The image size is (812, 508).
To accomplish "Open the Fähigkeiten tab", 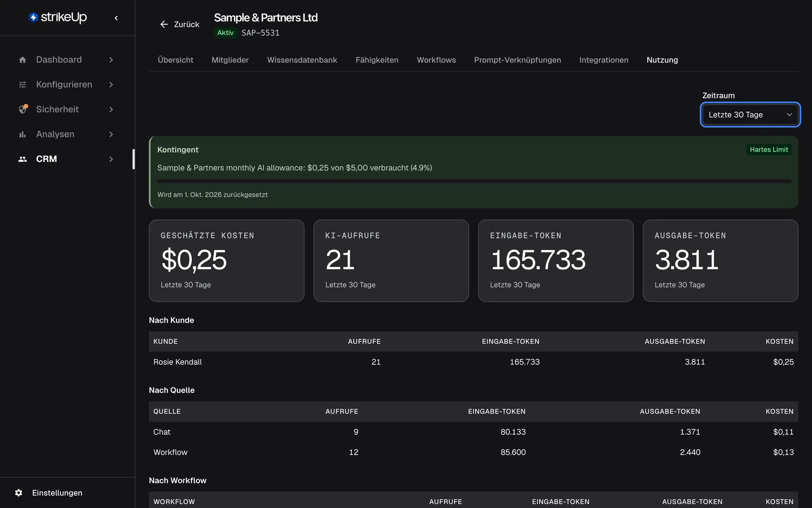I will point(377,60).
